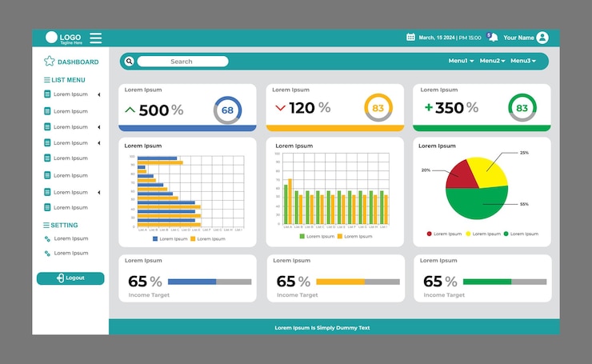Click the Logout button

click(70, 278)
